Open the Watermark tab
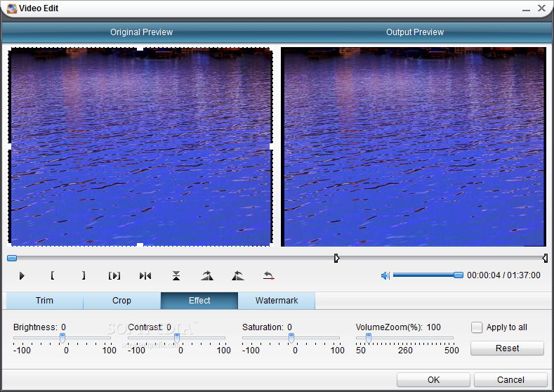The width and height of the screenshot is (554, 392). [277, 301]
